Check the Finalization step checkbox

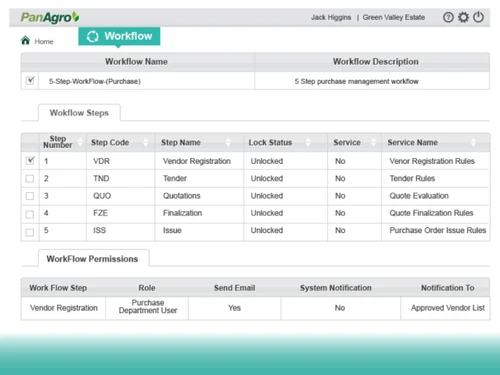tap(30, 214)
